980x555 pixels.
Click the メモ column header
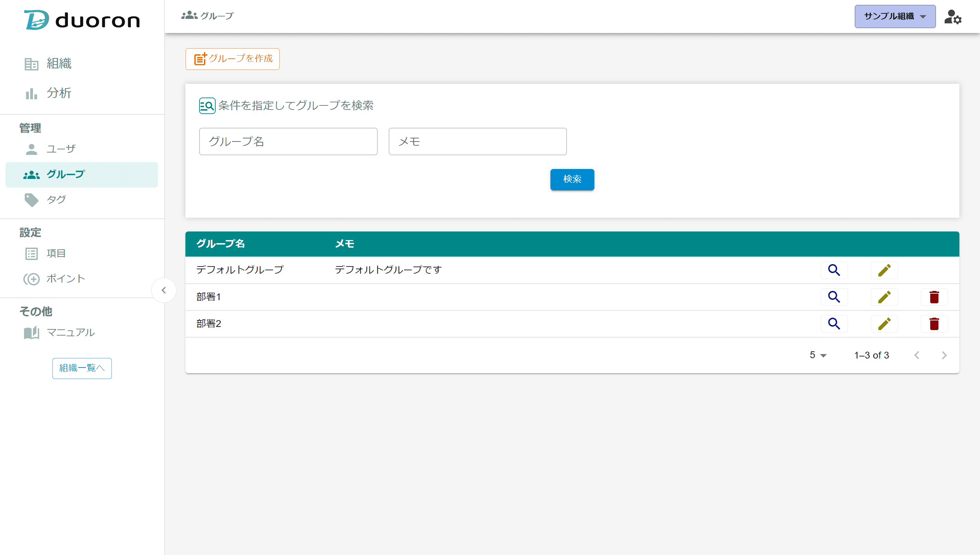345,244
